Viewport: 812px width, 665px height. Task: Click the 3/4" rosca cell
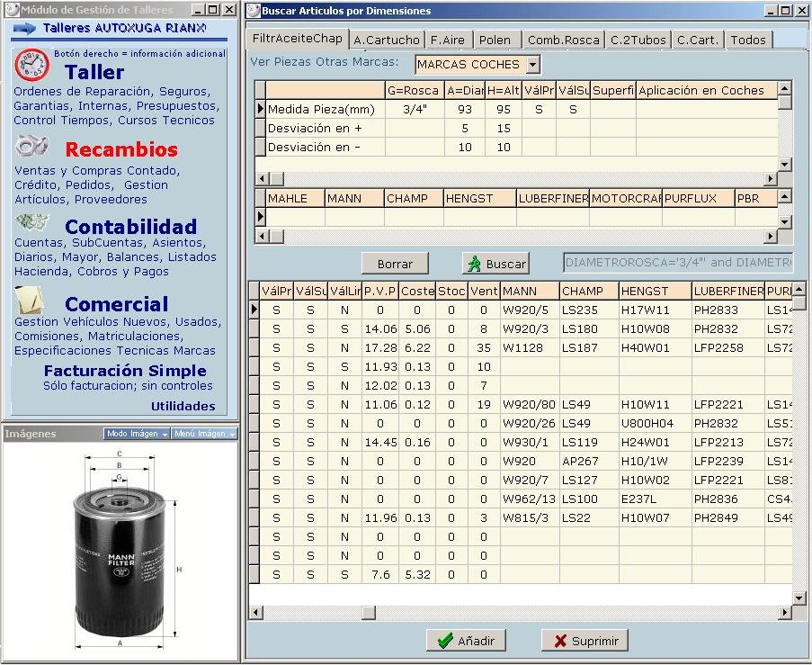[415, 110]
